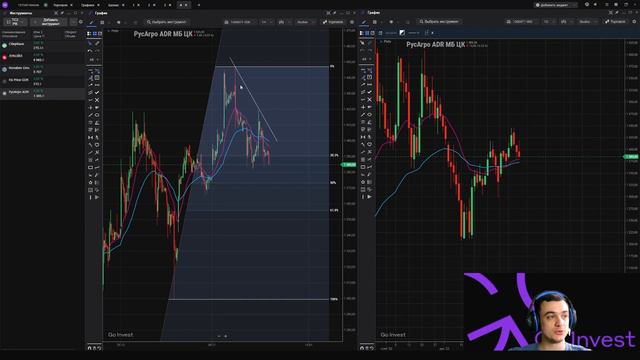Click the indicators icon in right chart header
The height and width of the screenshot is (360, 640).
point(564,22)
